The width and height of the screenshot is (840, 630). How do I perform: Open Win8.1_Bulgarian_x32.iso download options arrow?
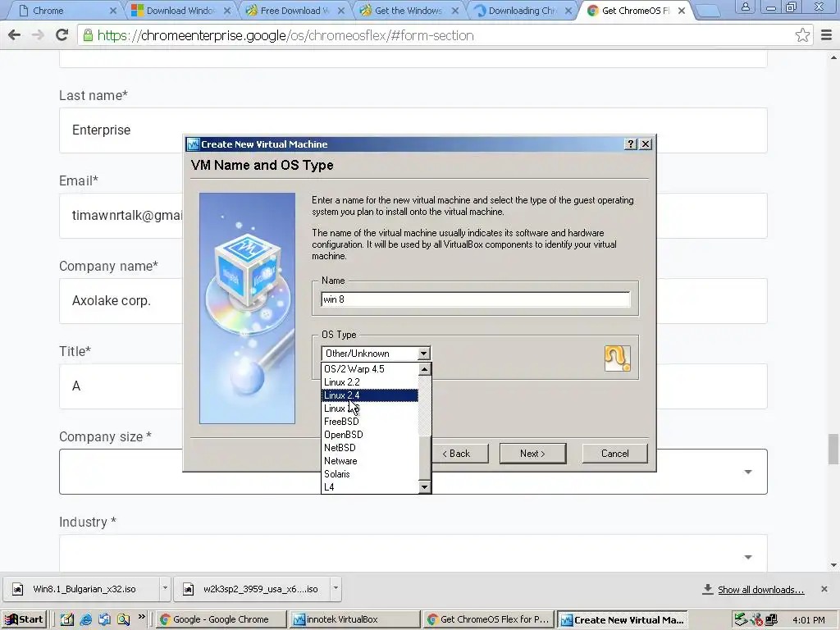coord(165,588)
